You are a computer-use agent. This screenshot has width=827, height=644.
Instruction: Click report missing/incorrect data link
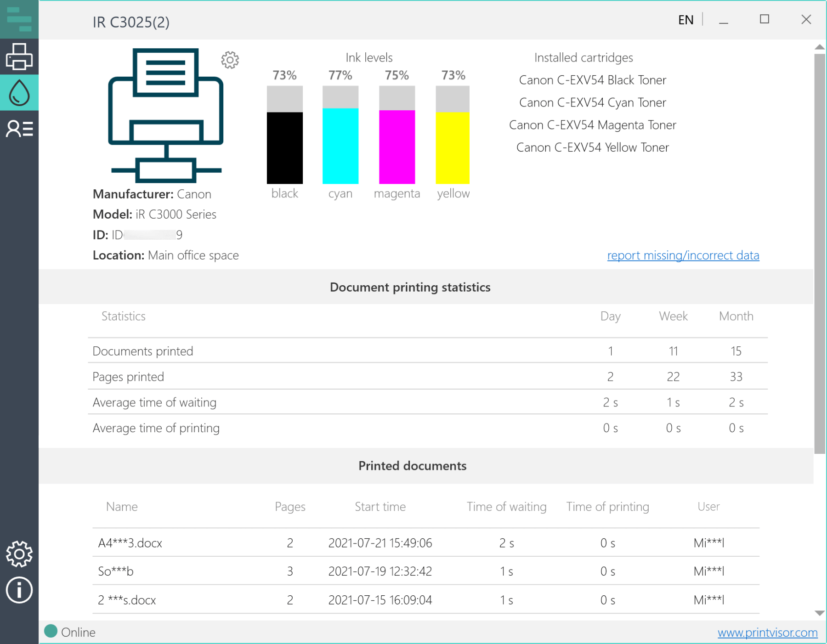click(683, 255)
